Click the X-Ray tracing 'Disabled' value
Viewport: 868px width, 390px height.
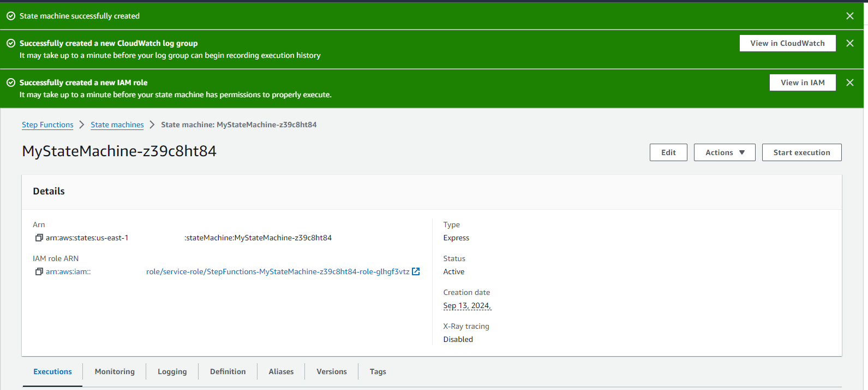pos(458,339)
